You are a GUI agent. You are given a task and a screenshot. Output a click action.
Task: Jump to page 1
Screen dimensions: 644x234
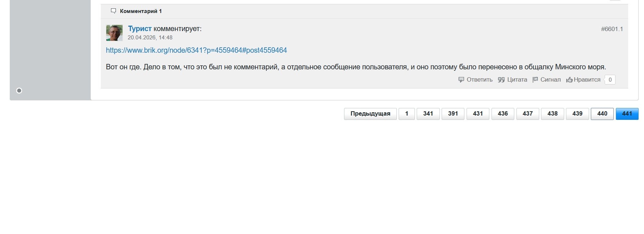(x=407, y=114)
